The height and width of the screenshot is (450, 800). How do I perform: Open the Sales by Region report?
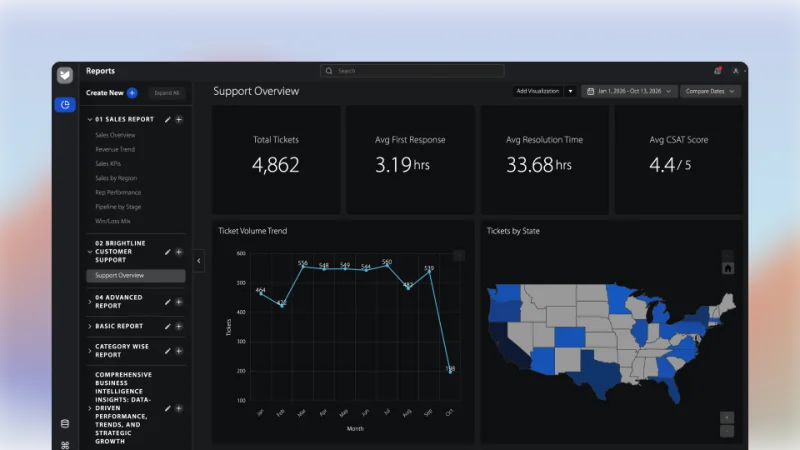click(x=116, y=178)
